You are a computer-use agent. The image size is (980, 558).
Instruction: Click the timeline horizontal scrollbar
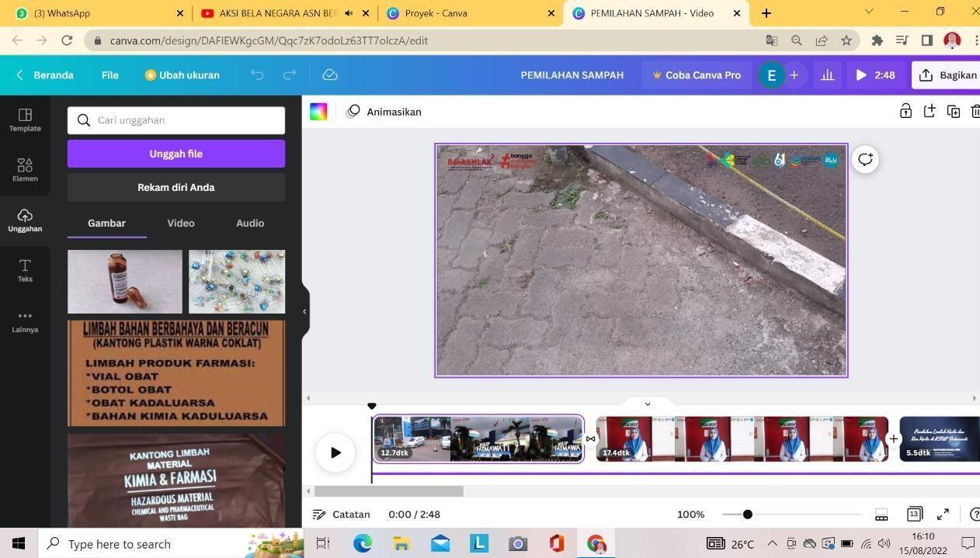(x=389, y=491)
